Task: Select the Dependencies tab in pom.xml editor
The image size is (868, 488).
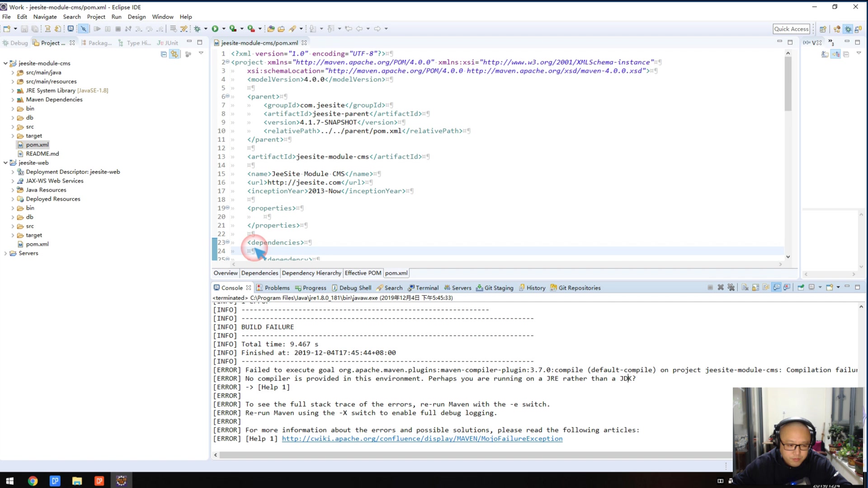Action: point(259,273)
